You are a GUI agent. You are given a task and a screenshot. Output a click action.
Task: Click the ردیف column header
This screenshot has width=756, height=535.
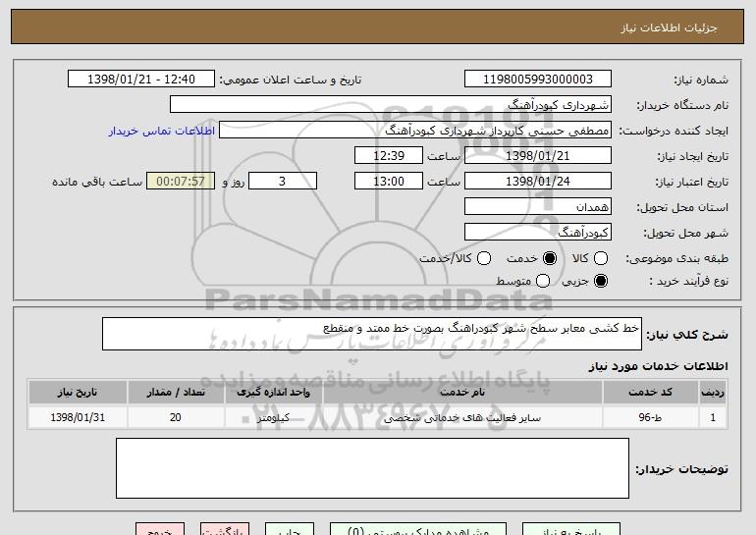pyautogui.click(x=713, y=393)
